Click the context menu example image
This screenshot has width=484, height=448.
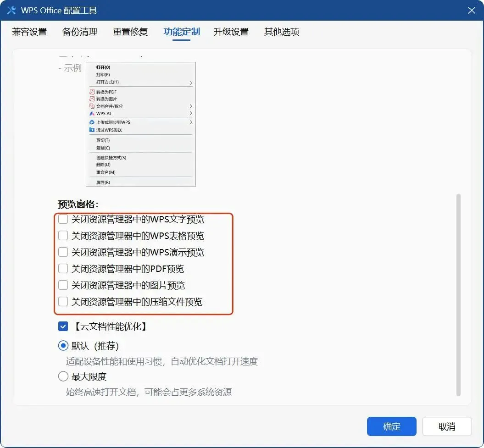click(141, 124)
